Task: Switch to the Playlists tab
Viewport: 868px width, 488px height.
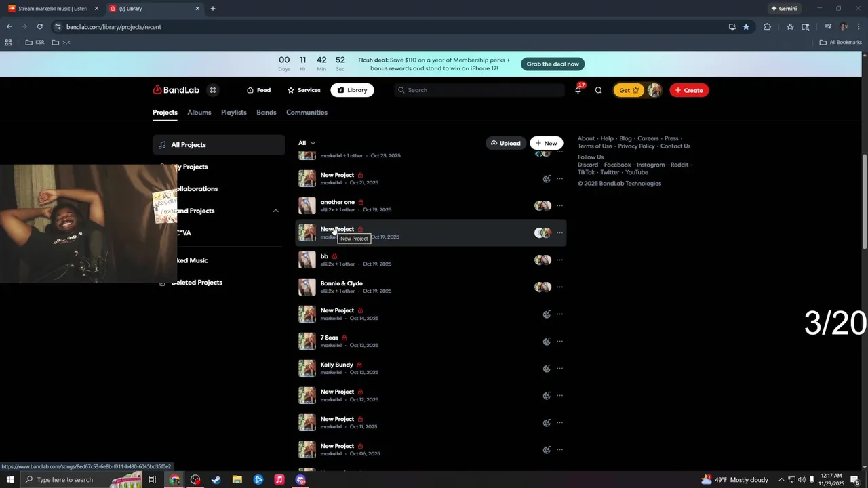Action: [234, 113]
